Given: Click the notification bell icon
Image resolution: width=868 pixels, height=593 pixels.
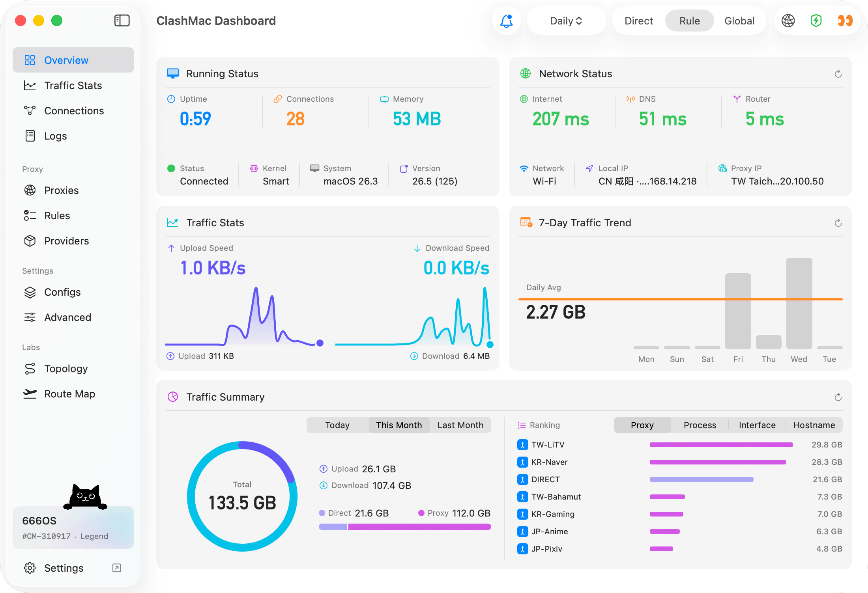Looking at the screenshot, I should [507, 21].
